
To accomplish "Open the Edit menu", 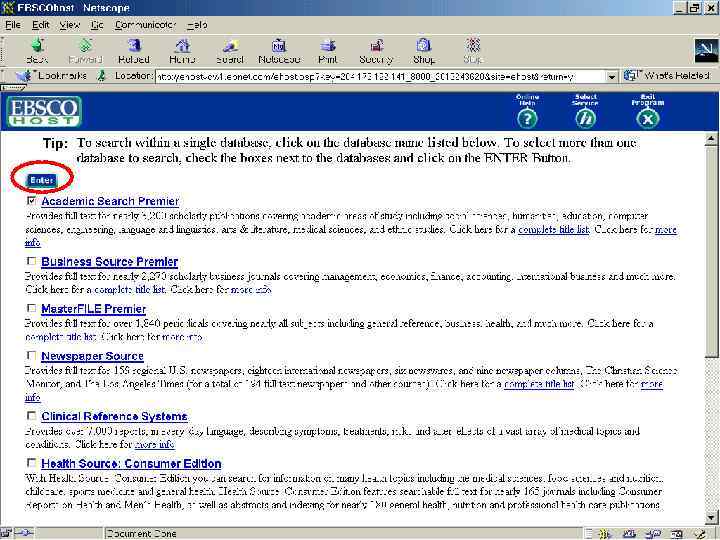I will (x=40, y=25).
